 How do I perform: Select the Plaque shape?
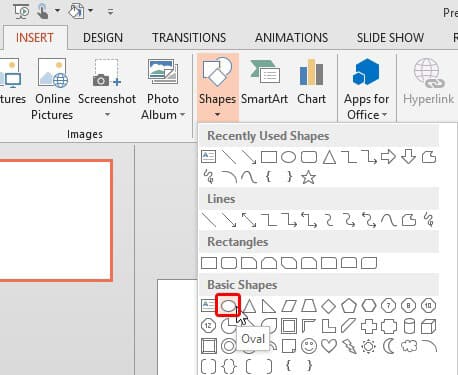[x=389, y=326]
